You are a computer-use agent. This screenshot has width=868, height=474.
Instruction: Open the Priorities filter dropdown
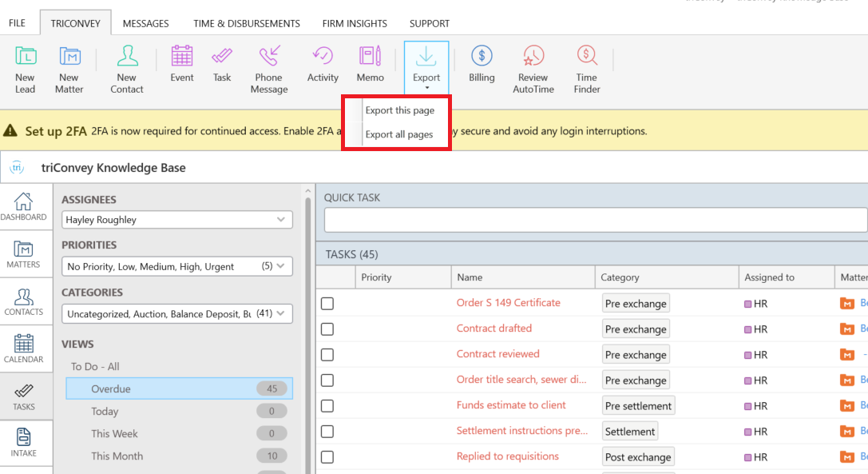pyautogui.click(x=176, y=266)
